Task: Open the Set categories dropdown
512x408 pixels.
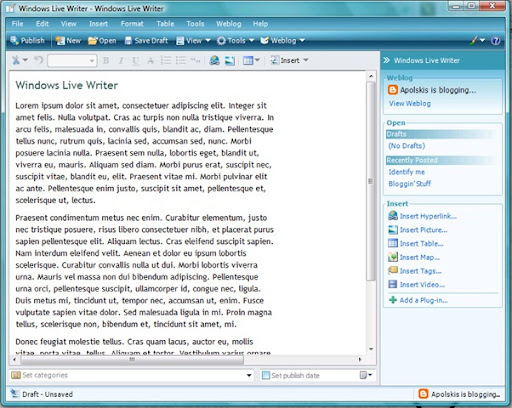Action: coord(249,375)
